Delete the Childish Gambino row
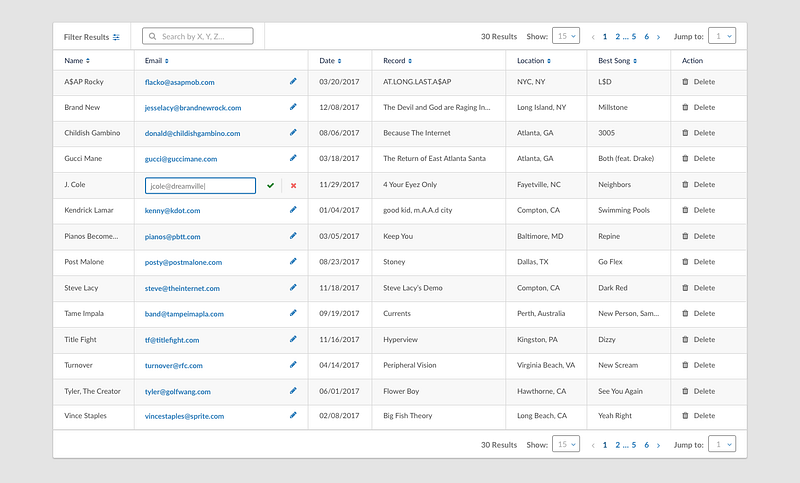 (698, 133)
